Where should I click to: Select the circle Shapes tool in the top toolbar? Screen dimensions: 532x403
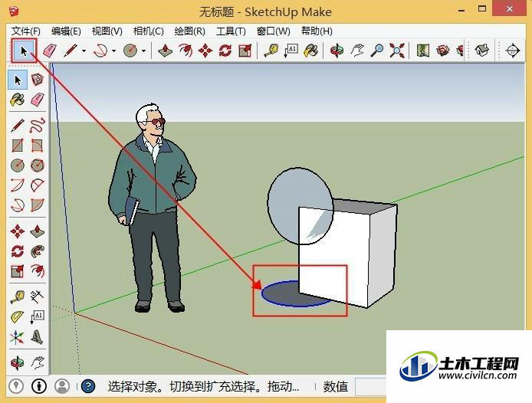130,51
